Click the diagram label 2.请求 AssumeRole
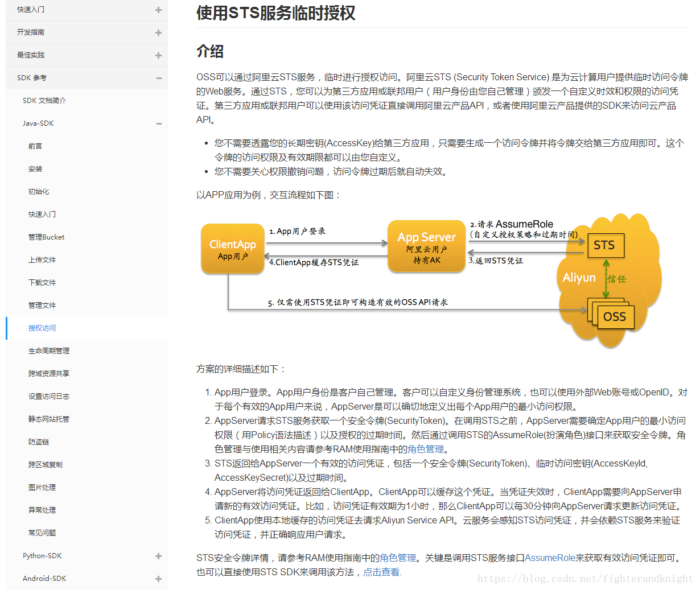The height and width of the screenshot is (590, 700). (x=512, y=224)
